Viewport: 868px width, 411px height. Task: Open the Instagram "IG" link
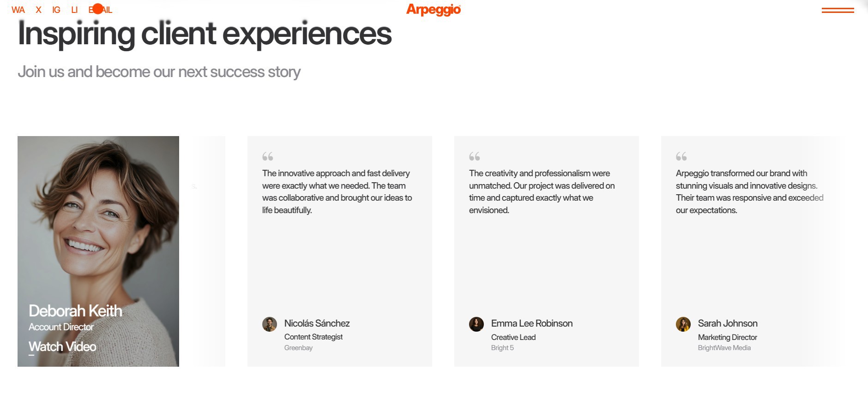[55, 9]
